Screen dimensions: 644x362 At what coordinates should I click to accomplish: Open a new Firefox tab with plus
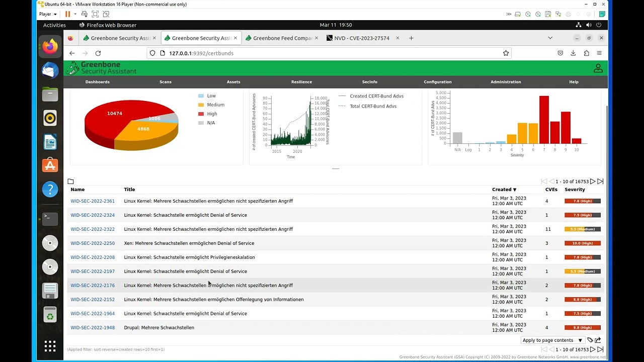[411, 38]
